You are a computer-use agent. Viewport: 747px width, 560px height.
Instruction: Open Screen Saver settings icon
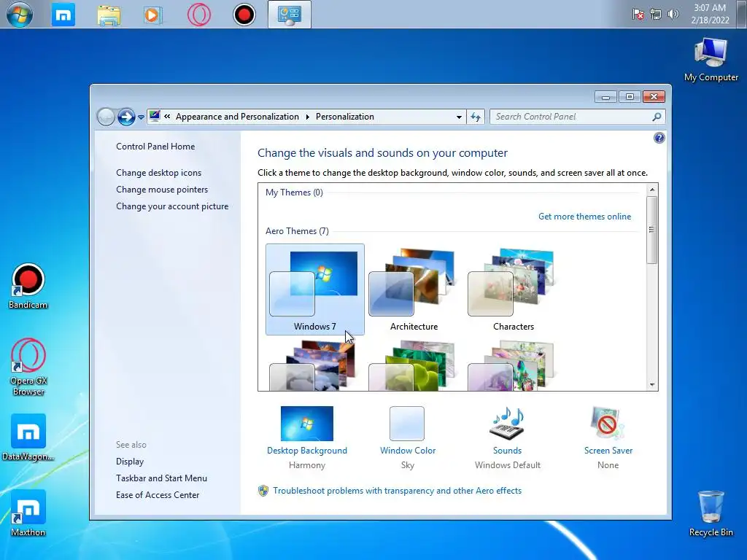tap(608, 424)
